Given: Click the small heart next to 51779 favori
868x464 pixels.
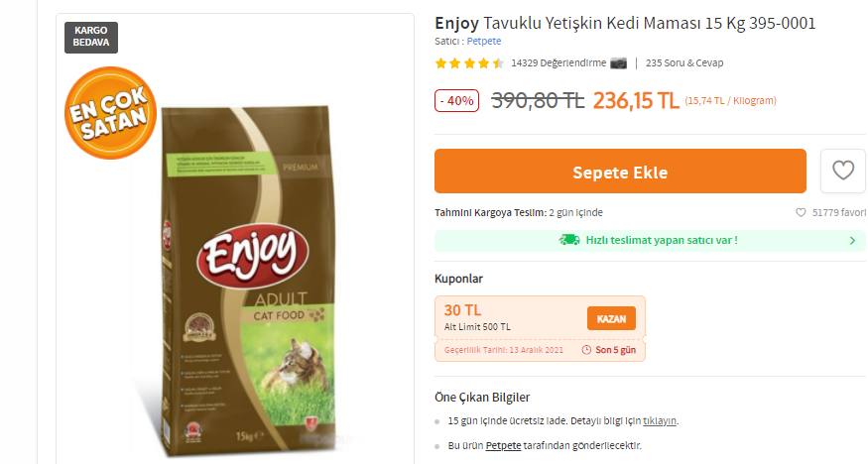Looking at the screenshot, I should click(x=801, y=212).
